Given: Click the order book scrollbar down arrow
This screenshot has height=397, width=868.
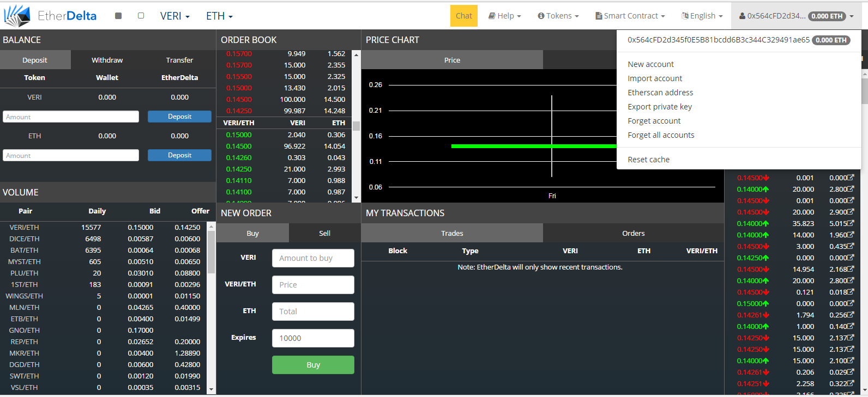Looking at the screenshot, I should pos(356,198).
